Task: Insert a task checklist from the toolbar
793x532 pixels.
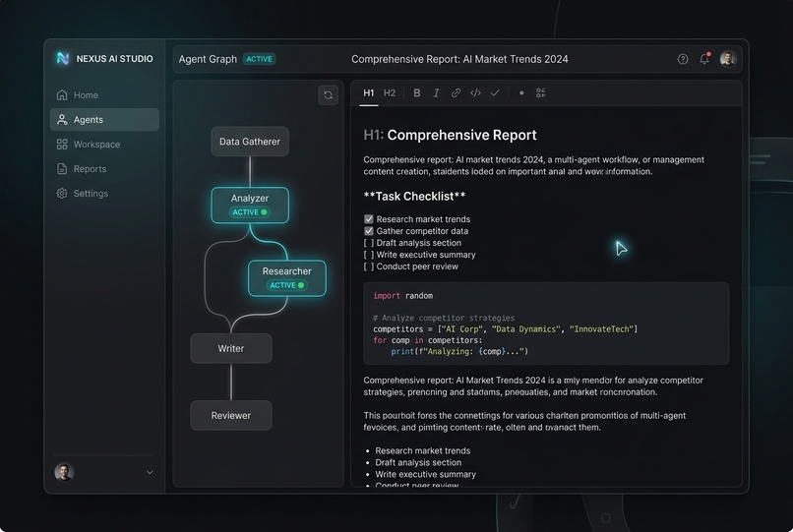Action: point(540,93)
